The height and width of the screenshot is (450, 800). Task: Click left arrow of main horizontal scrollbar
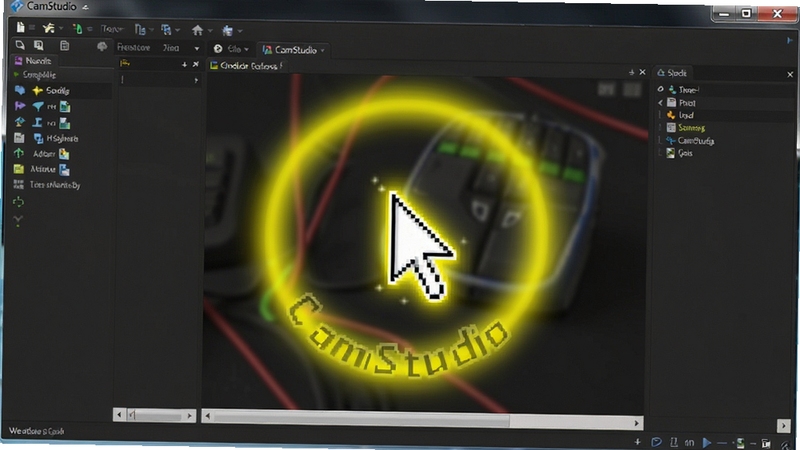[207, 416]
